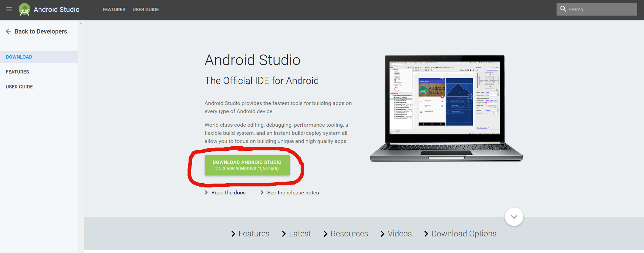
Task: Open FEATURES in the top navigation bar
Action: [x=114, y=9]
